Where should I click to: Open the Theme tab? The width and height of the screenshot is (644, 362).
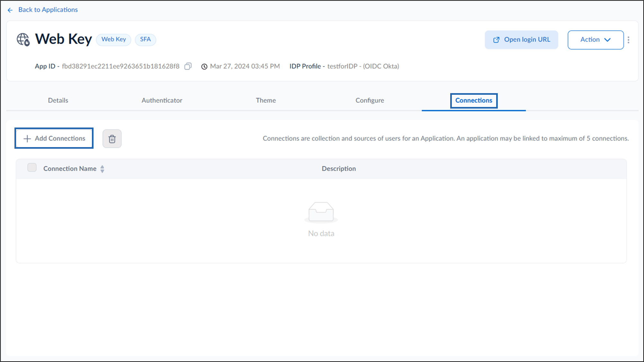click(266, 100)
